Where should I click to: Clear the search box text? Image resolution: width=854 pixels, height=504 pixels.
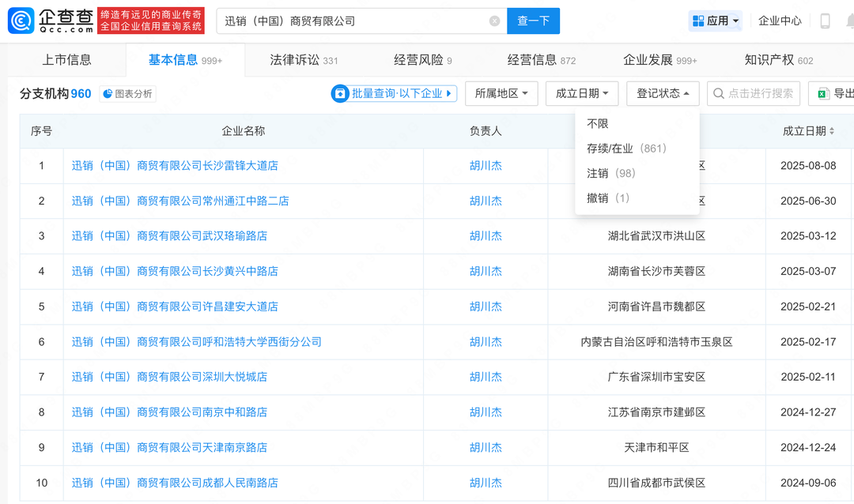click(494, 21)
